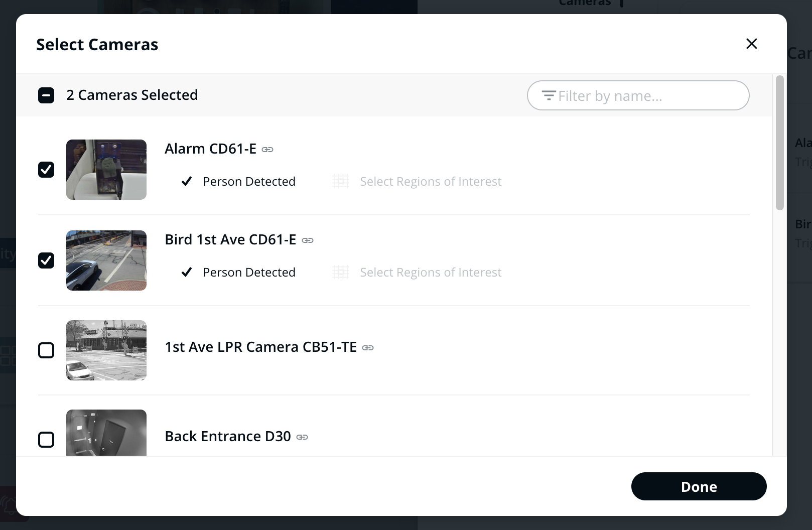Toggle the select-all cameras checkbox
This screenshot has width=812, height=530.
[46, 95]
